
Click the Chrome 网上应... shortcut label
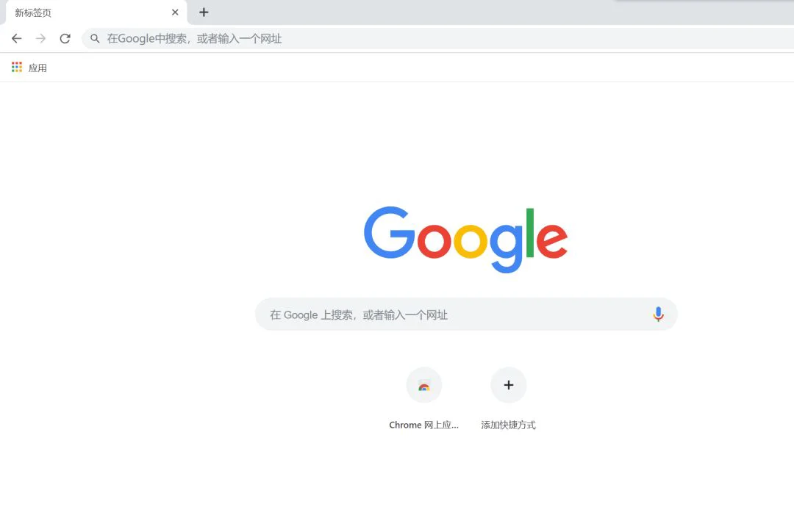coord(424,425)
